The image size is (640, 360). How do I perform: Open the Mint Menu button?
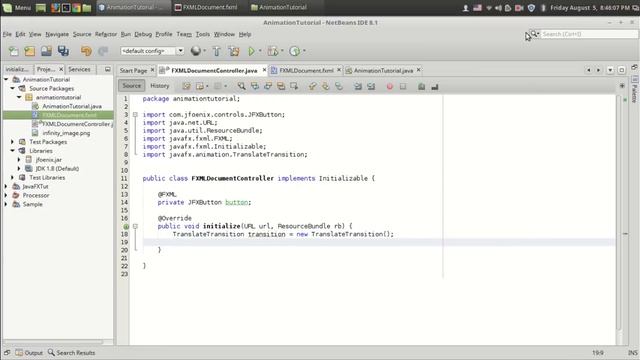coord(17,7)
